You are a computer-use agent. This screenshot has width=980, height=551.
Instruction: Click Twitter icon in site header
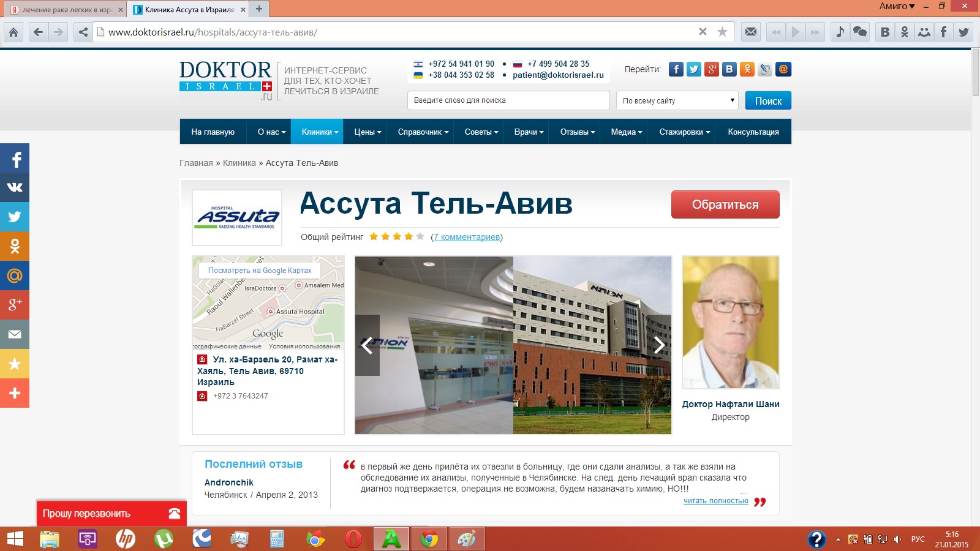point(693,69)
